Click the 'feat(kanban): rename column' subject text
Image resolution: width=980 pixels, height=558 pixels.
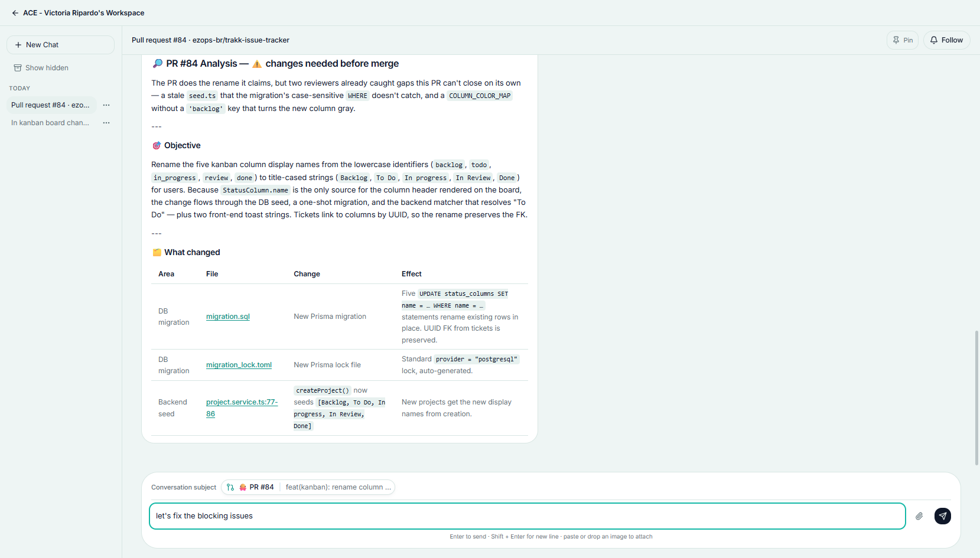coord(338,487)
